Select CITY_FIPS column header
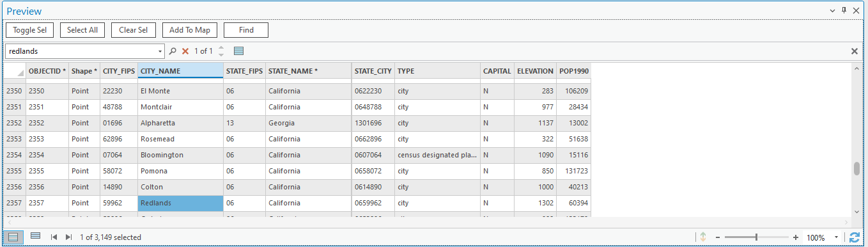Image resolution: width=868 pixels, height=247 pixels. point(119,71)
